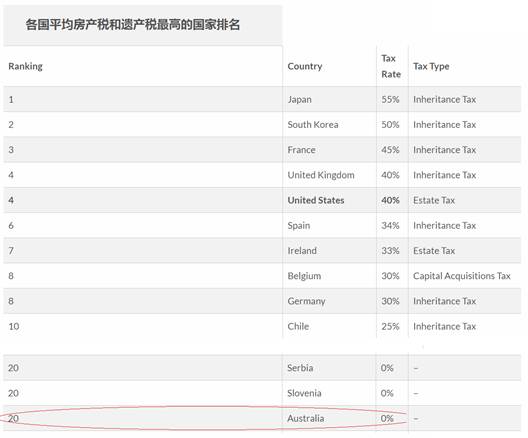Select the South Korea cell
Image resolution: width=528 pixels, height=438 pixels.
click(313, 125)
